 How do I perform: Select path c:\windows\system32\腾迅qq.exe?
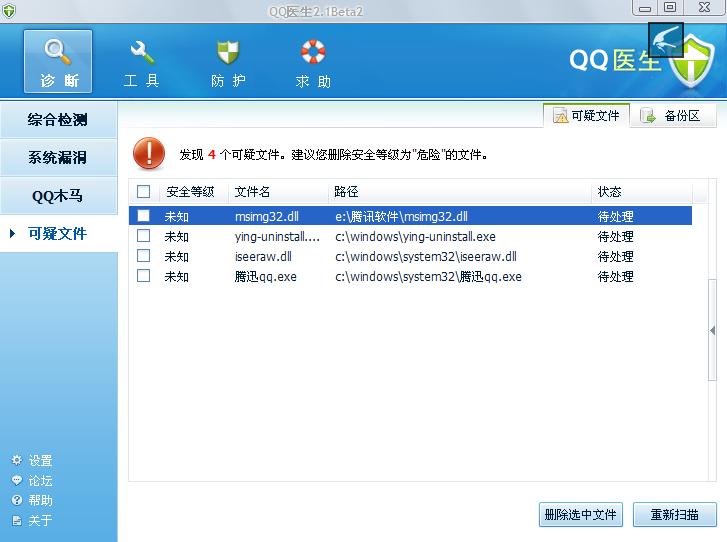[428, 277]
